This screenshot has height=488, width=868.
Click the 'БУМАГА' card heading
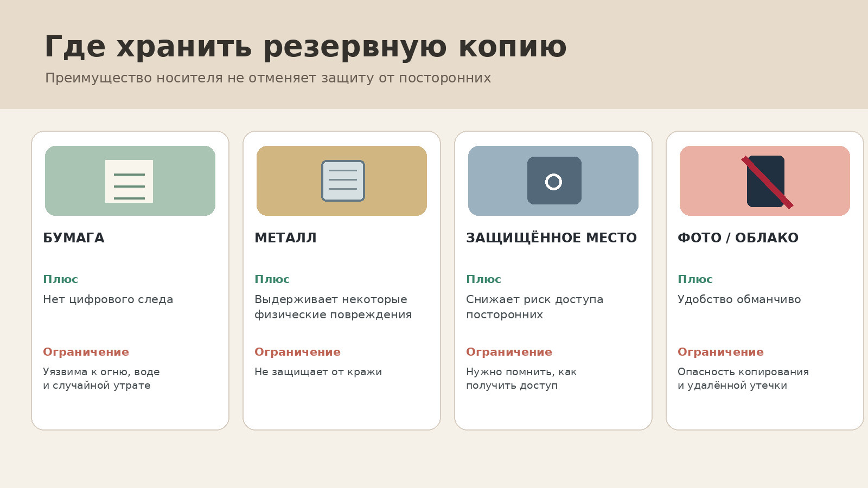[74, 238]
